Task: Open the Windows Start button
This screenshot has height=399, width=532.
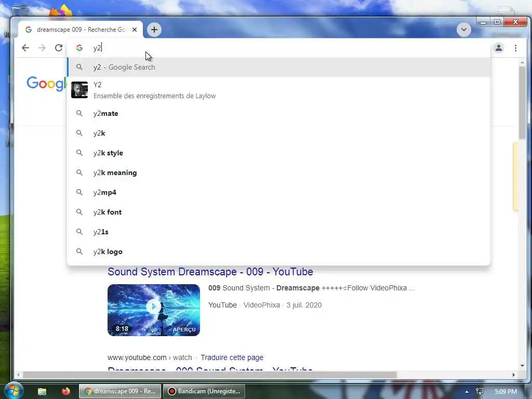Action: tap(14, 391)
